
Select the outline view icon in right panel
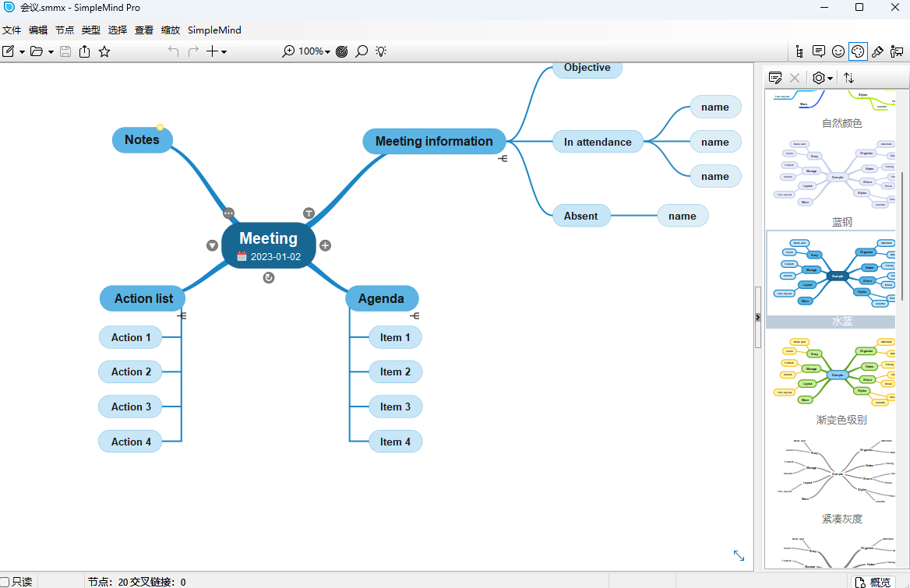coord(800,51)
